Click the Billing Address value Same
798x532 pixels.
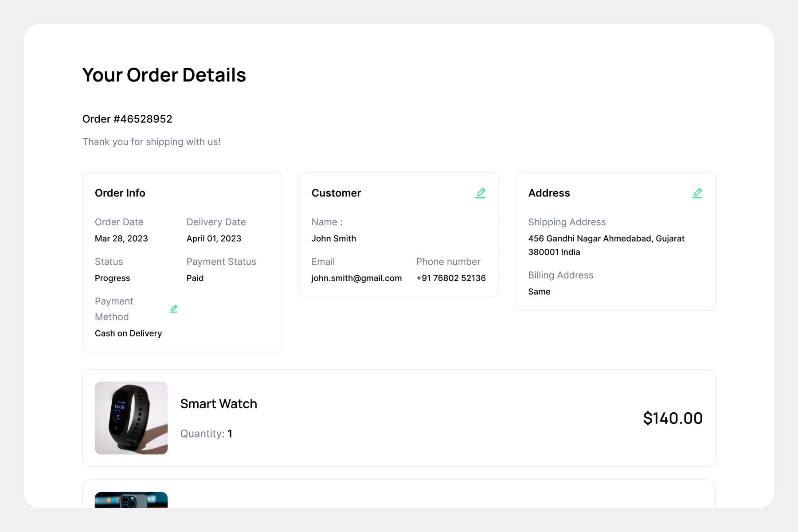click(x=539, y=292)
